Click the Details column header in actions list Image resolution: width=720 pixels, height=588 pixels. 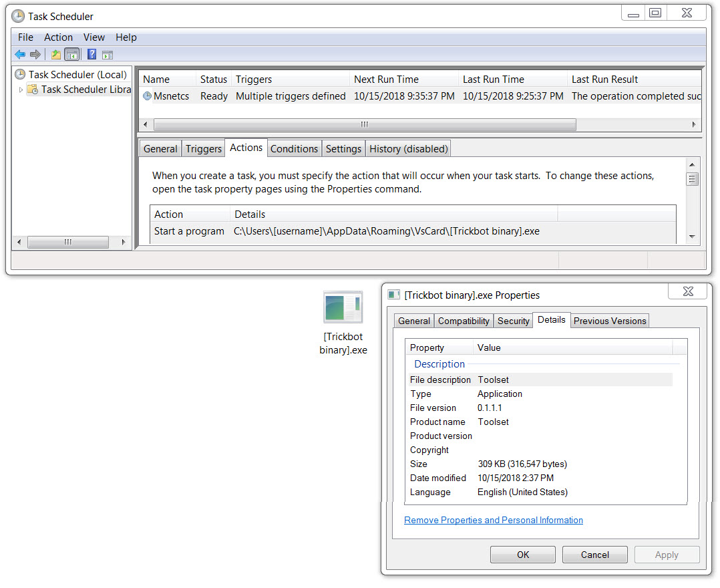tap(393, 214)
